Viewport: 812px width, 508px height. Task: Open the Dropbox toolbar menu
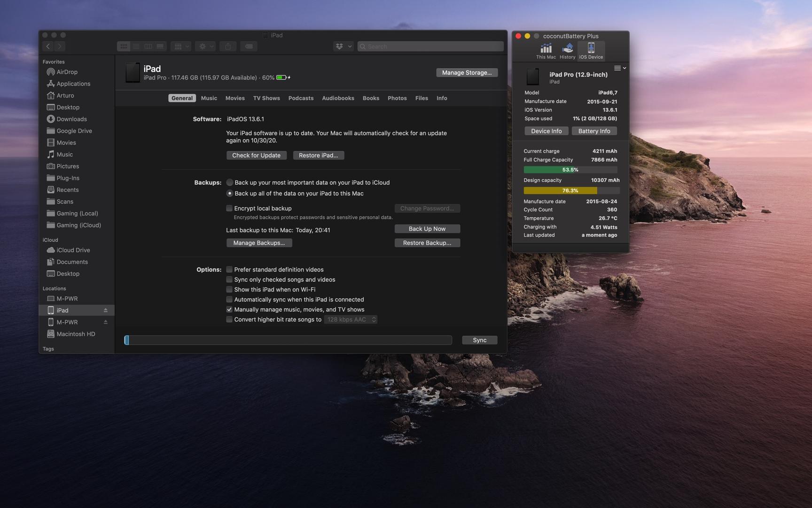(344, 46)
